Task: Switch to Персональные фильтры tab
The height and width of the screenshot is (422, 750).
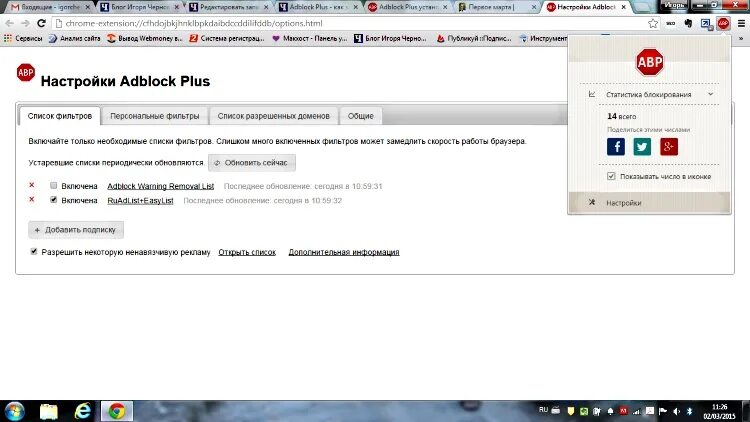Action: [154, 116]
